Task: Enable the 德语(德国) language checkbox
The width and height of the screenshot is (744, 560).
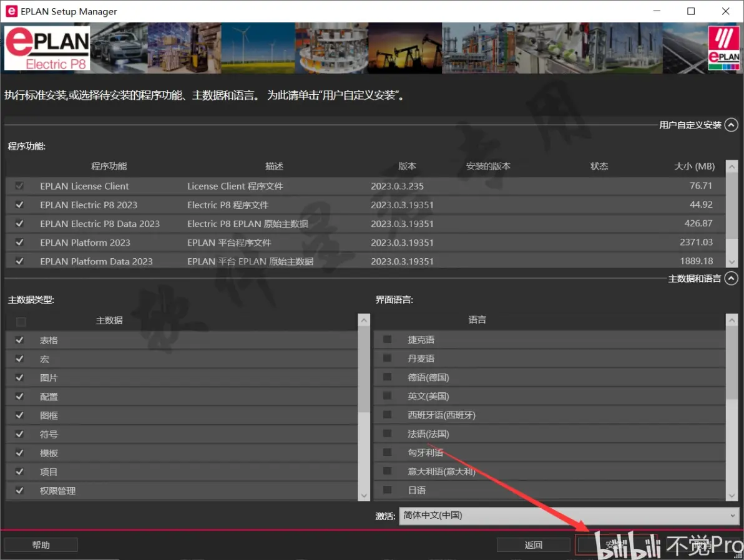Action: [387, 377]
